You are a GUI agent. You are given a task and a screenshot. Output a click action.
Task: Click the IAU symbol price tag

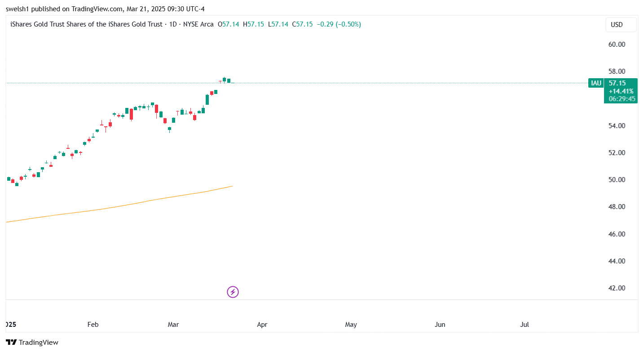tap(595, 83)
